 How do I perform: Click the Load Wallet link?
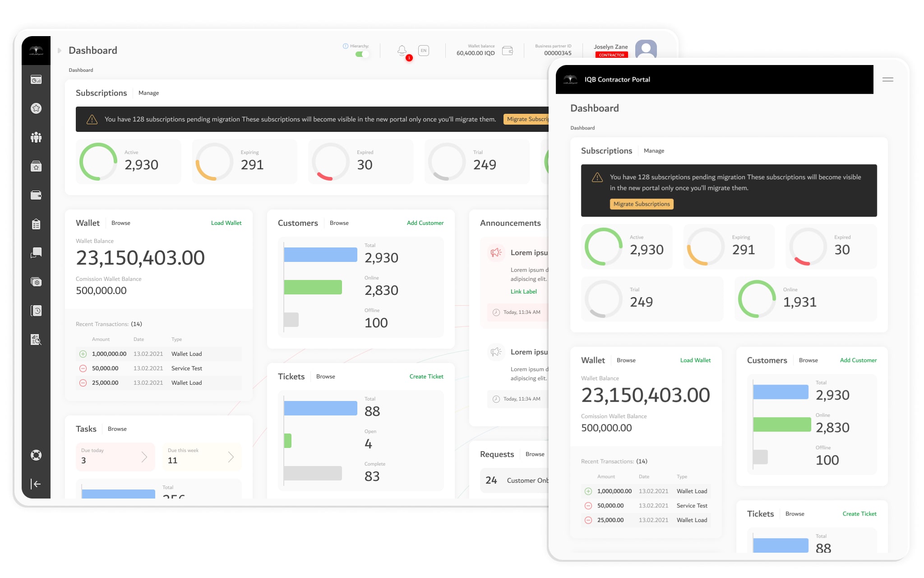point(226,223)
